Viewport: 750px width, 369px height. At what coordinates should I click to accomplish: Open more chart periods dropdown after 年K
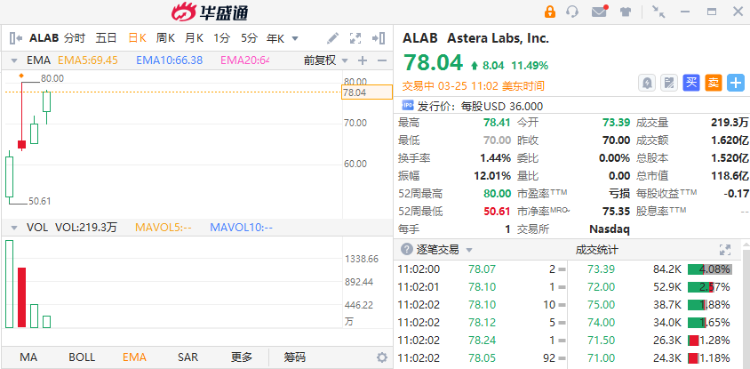tap(295, 38)
